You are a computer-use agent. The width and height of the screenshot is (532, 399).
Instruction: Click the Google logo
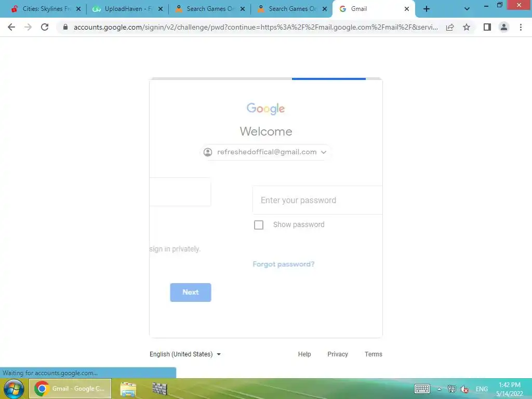click(x=265, y=109)
